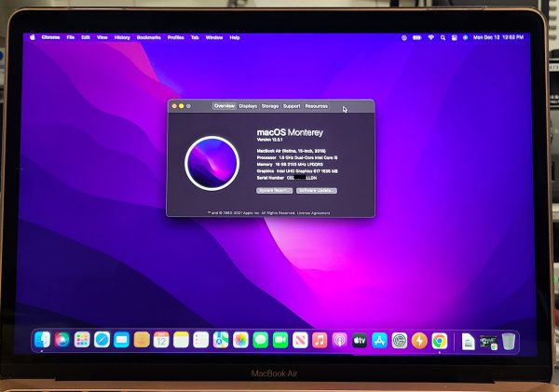Viewport: 559px width, 392px height.
Task: Launch Siri from the Dock
Action: pos(62,341)
